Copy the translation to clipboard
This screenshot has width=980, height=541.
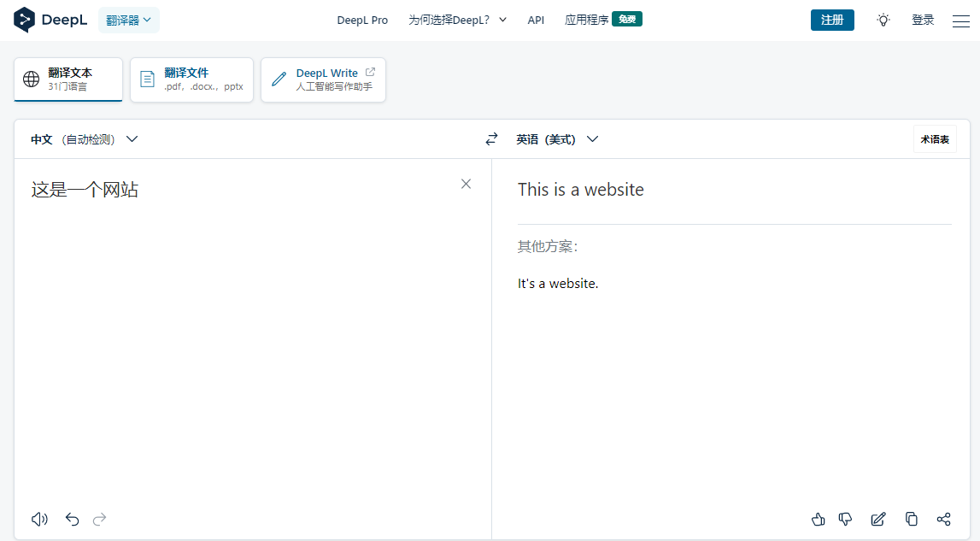click(912, 519)
